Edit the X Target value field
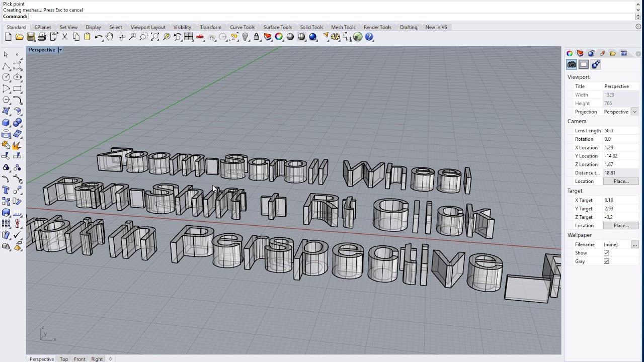 [x=621, y=200]
